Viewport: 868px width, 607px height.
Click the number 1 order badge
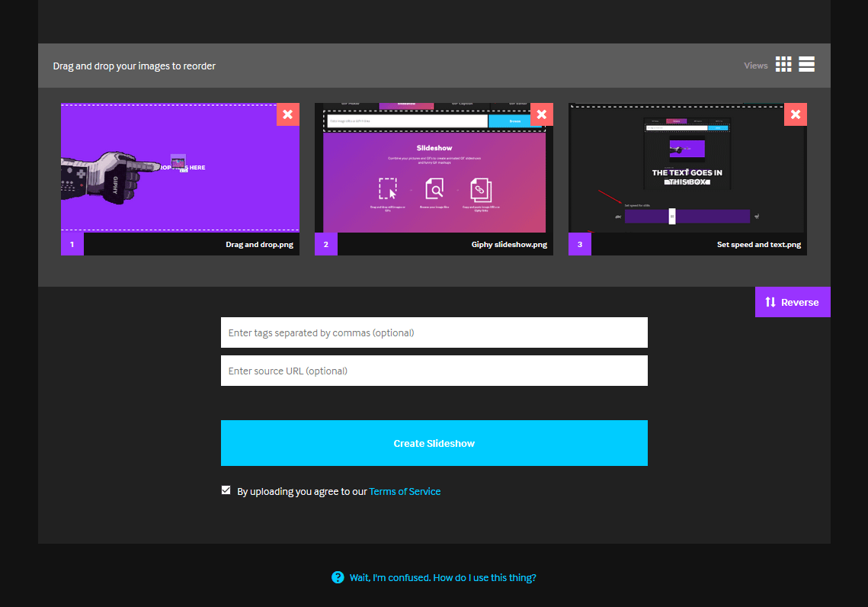tap(72, 244)
